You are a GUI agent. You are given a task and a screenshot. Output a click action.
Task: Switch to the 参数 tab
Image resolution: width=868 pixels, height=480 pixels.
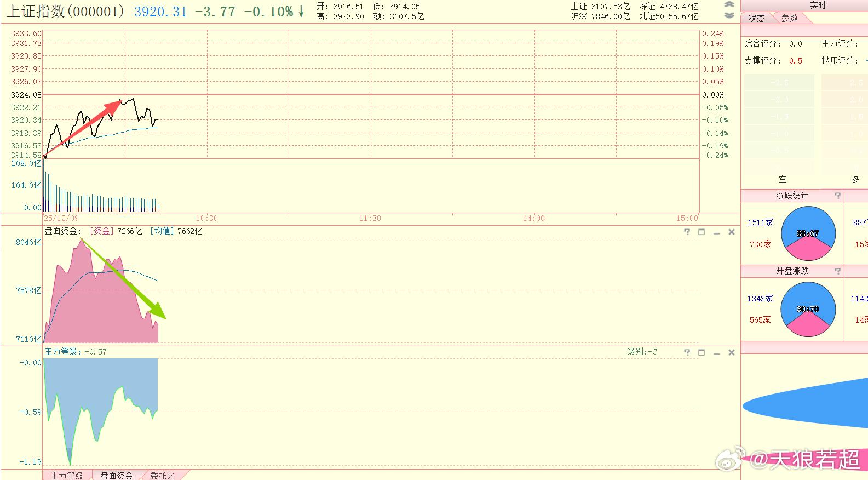click(790, 18)
